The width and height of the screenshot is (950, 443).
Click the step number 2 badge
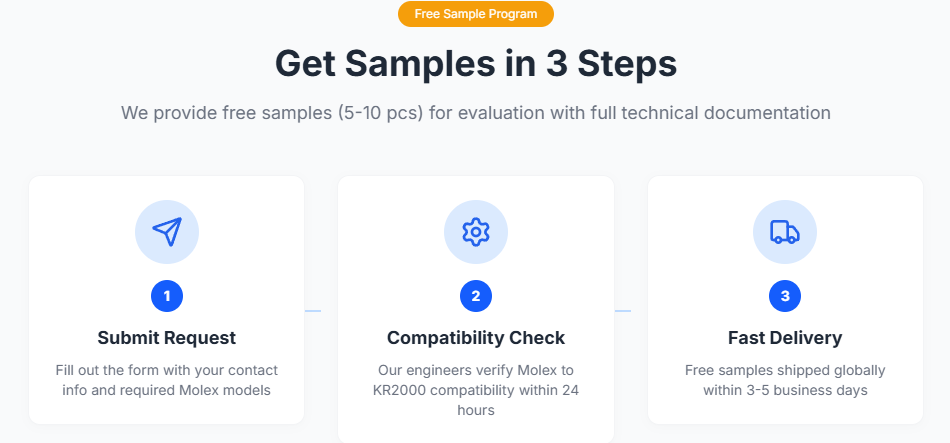476,296
